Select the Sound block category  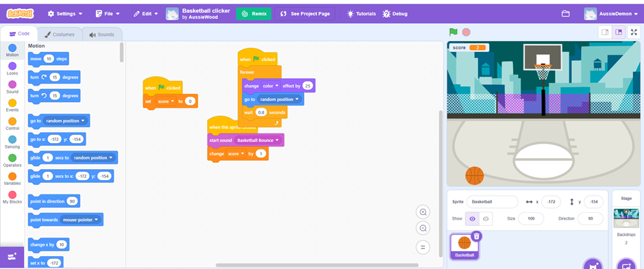(12, 87)
